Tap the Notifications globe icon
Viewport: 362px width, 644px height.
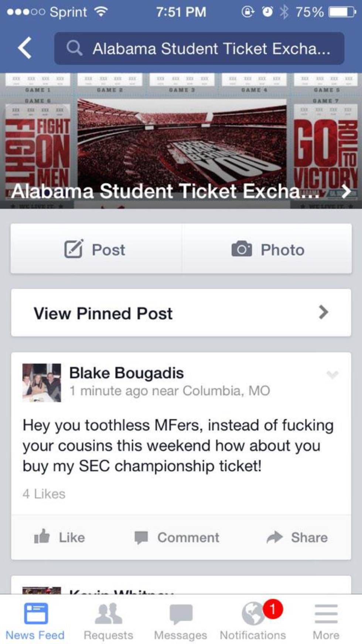point(253,614)
